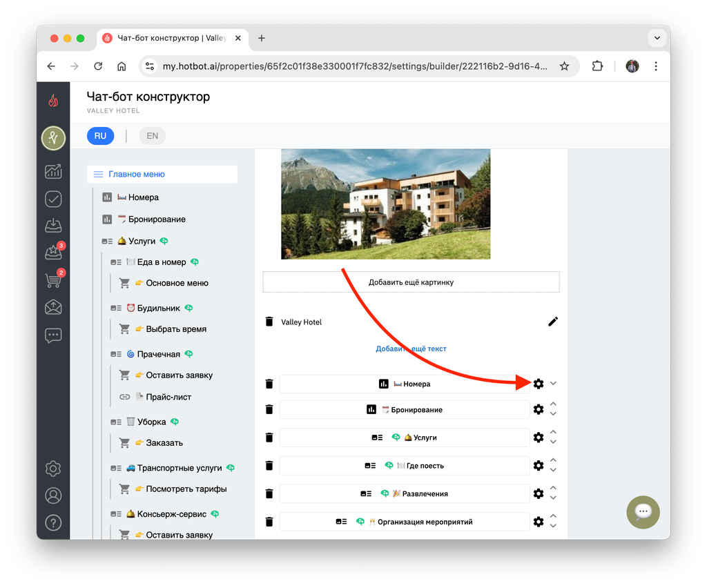The height and width of the screenshot is (588, 707).
Task: Click the hotel photo thumbnail
Action: click(385, 204)
